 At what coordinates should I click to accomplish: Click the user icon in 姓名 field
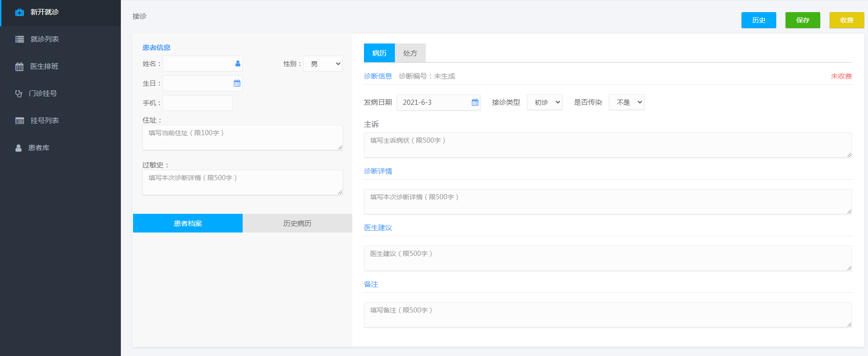tap(237, 64)
